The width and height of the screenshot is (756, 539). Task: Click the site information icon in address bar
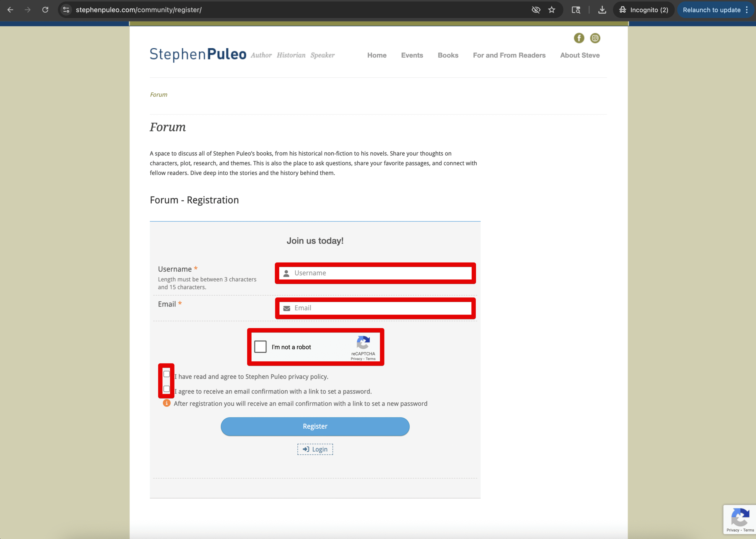66,10
